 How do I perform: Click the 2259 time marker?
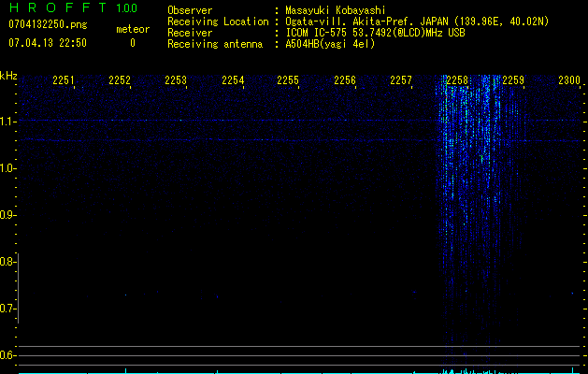click(x=513, y=80)
